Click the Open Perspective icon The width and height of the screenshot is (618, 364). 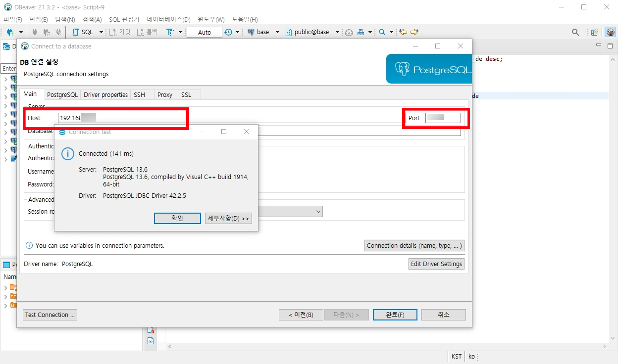[x=595, y=32]
